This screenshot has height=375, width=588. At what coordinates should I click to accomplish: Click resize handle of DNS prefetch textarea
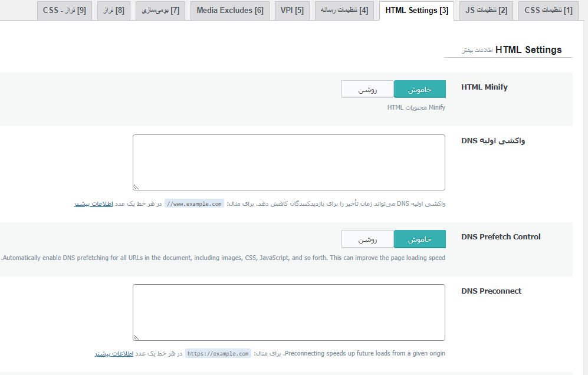(x=136, y=187)
